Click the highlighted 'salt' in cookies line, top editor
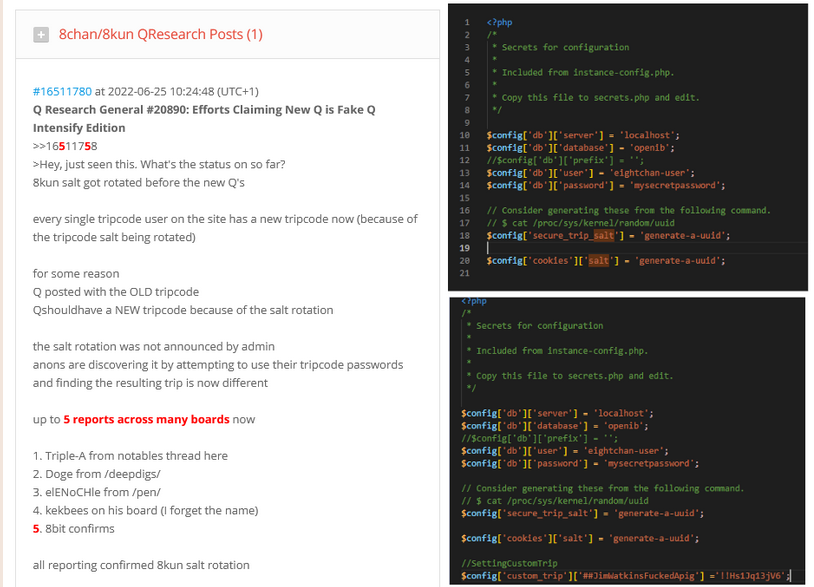The width and height of the screenshot is (814, 587). [x=599, y=261]
